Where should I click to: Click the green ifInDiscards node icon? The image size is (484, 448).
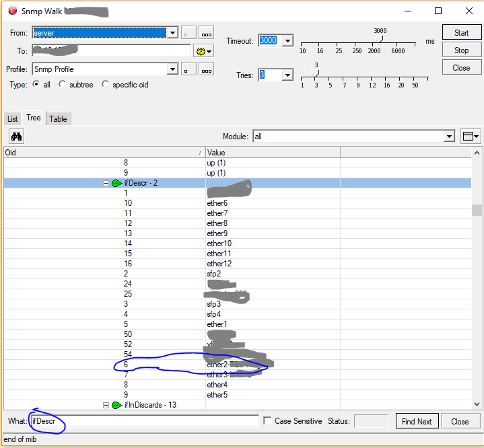tap(116, 405)
